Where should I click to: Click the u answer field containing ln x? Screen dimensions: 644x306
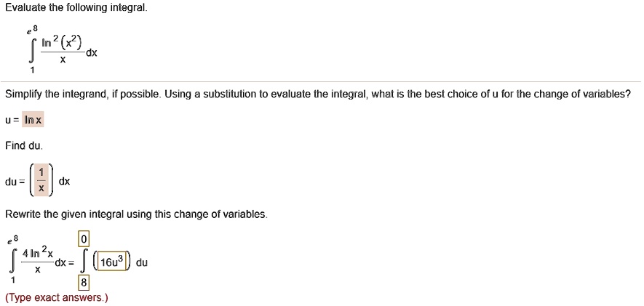pos(33,119)
